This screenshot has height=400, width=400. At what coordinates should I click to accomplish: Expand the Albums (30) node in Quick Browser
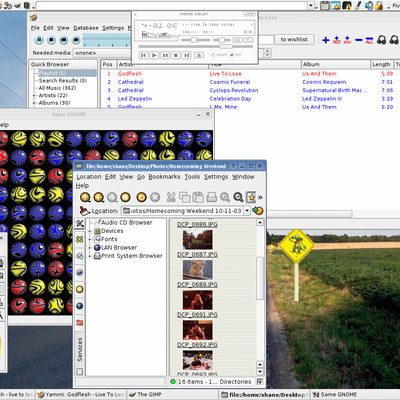click(34, 103)
